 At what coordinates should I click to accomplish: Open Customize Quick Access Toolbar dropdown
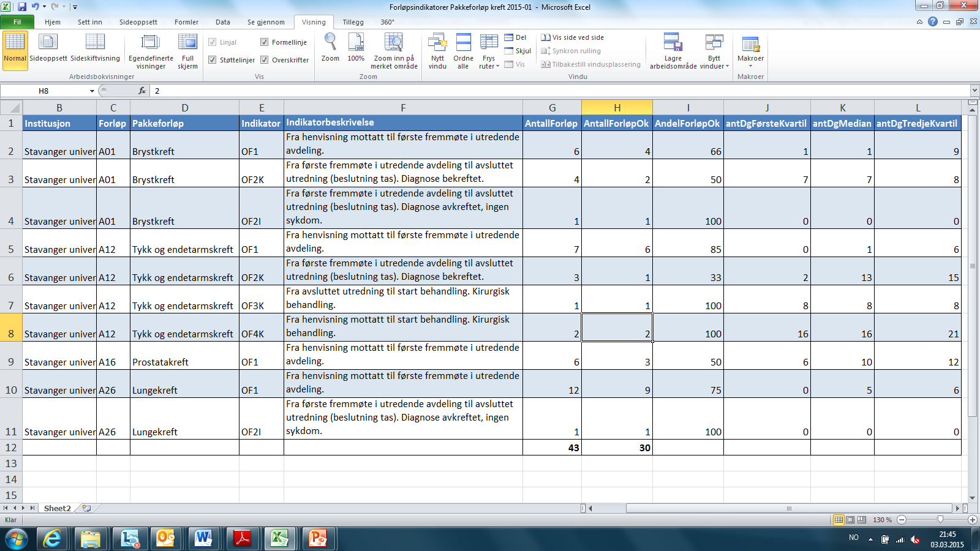click(75, 7)
